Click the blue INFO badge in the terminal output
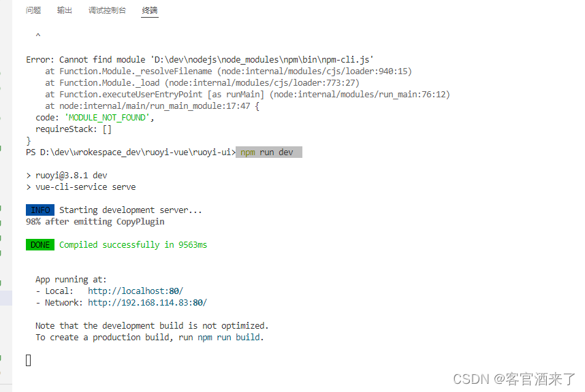 pos(39,210)
